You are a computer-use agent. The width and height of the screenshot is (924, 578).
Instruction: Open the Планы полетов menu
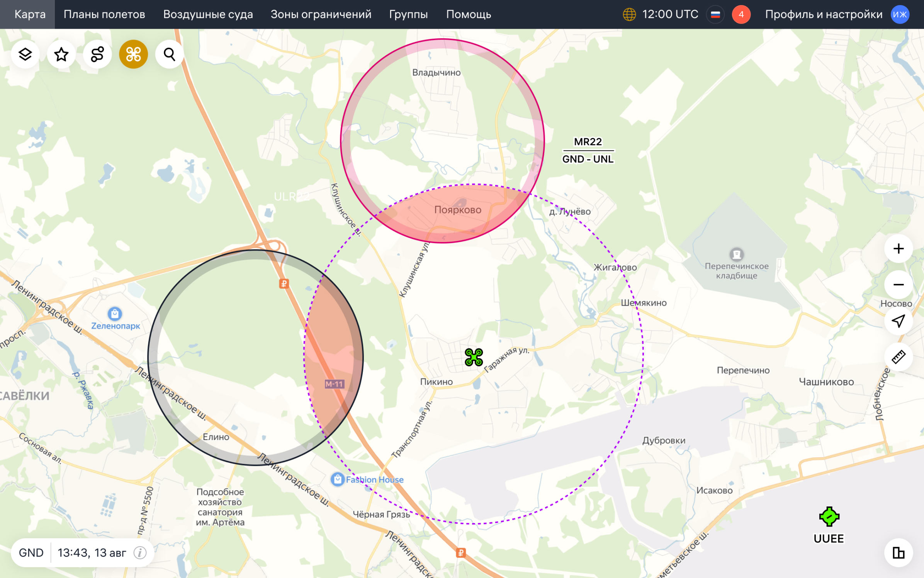104,14
